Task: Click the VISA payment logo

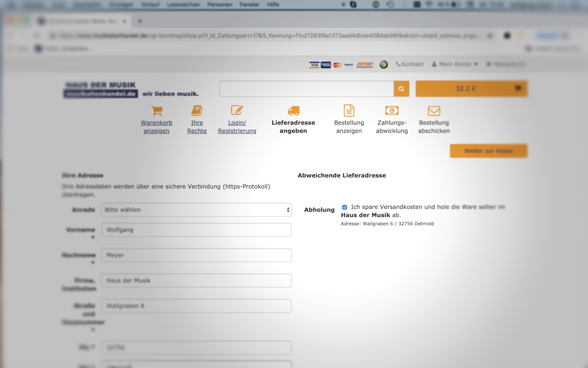Action: (314, 65)
